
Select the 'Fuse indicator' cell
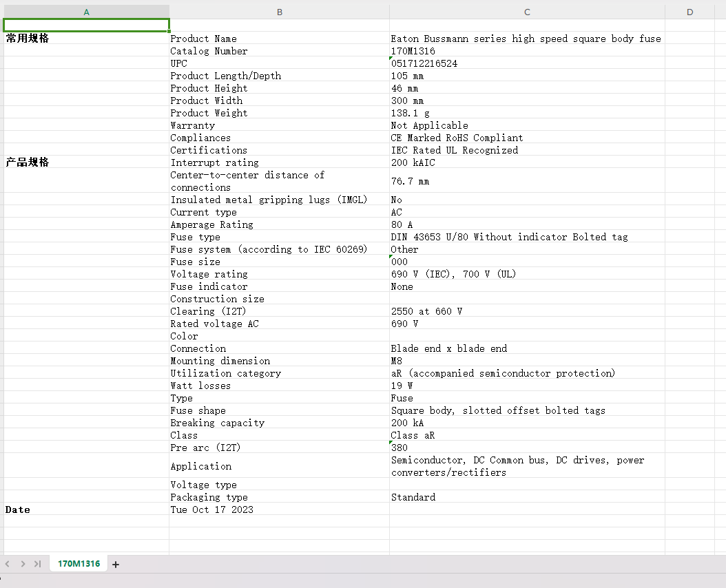tap(280, 286)
